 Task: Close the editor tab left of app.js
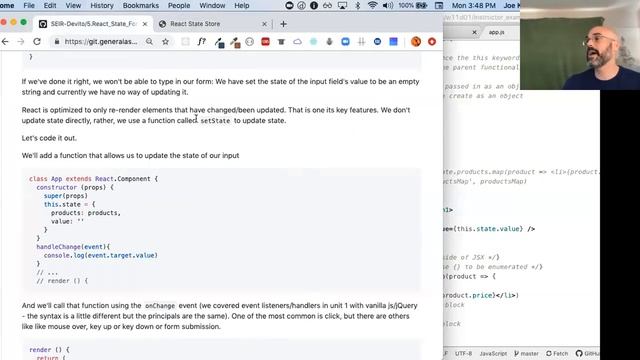474,32
